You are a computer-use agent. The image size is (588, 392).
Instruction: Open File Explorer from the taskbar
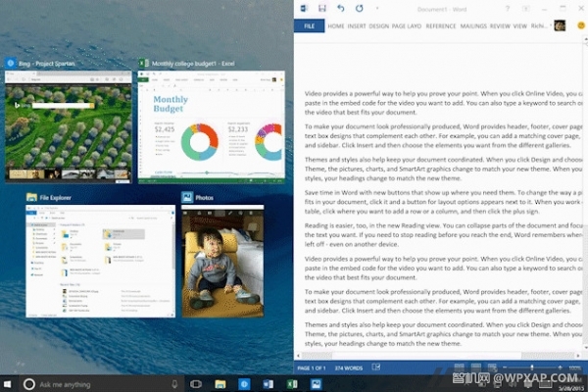pyautogui.click(x=220, y=384)
